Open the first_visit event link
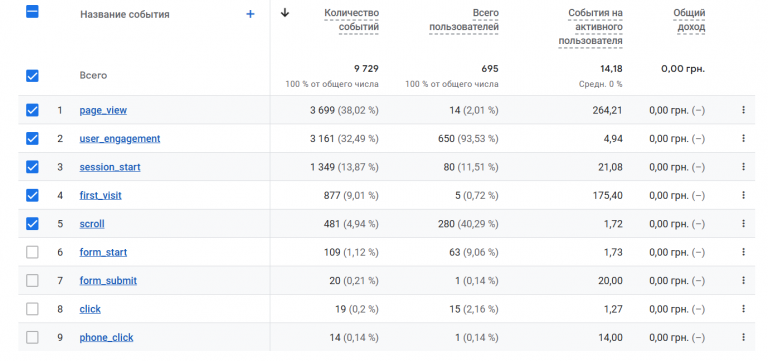 [100, 195]
